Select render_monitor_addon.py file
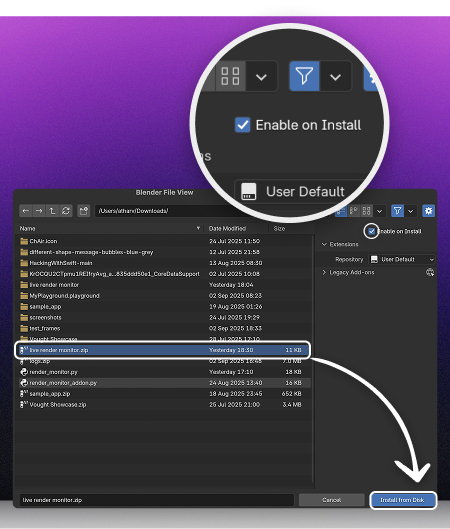The height and width of the screenshot is (529, 450). [x=164, y=383]
